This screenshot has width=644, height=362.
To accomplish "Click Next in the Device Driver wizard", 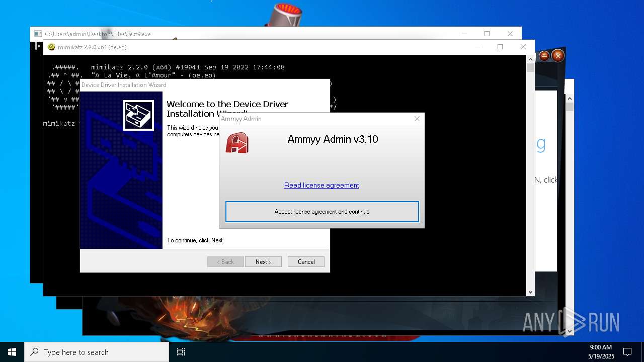I will (x=263, y=262).
